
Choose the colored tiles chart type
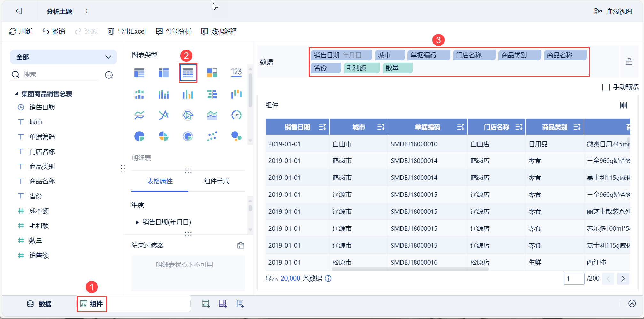(x=212, y=73)
